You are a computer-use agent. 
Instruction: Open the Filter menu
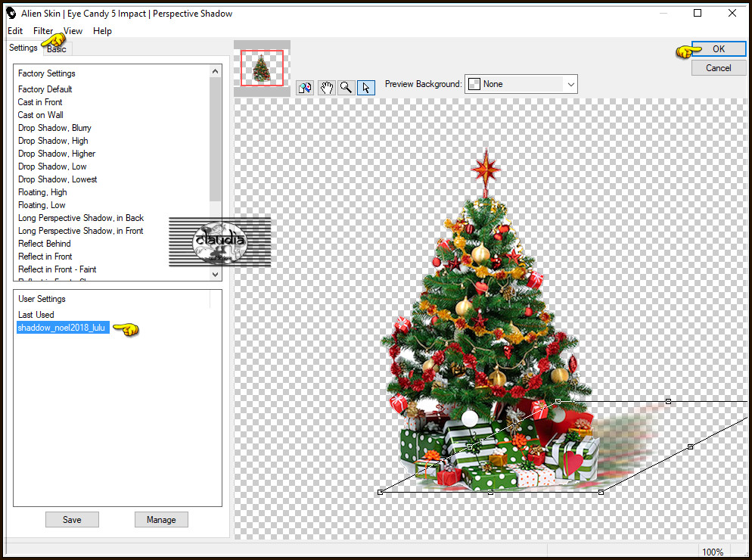[42, 31]
